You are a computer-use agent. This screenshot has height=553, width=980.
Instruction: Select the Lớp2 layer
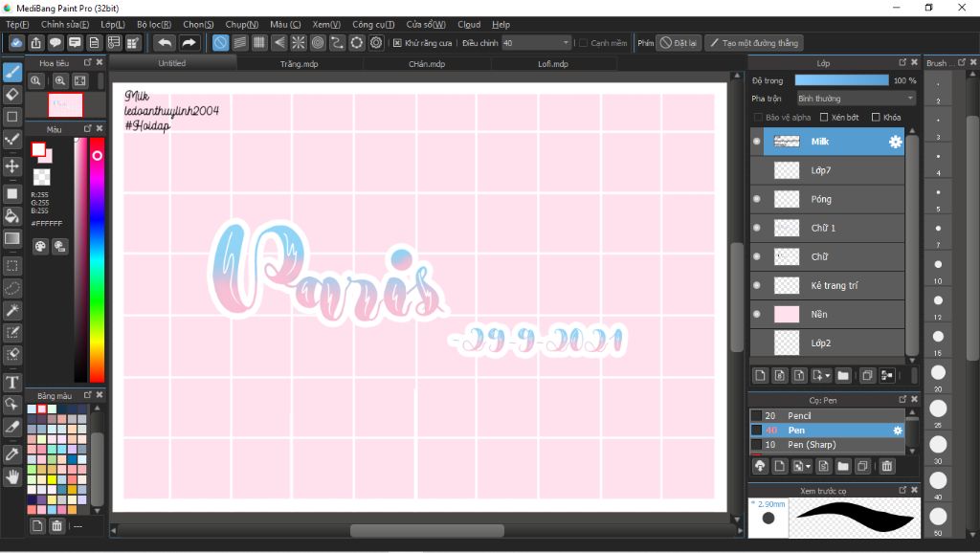pyautogui.click(x=827, y=343)
